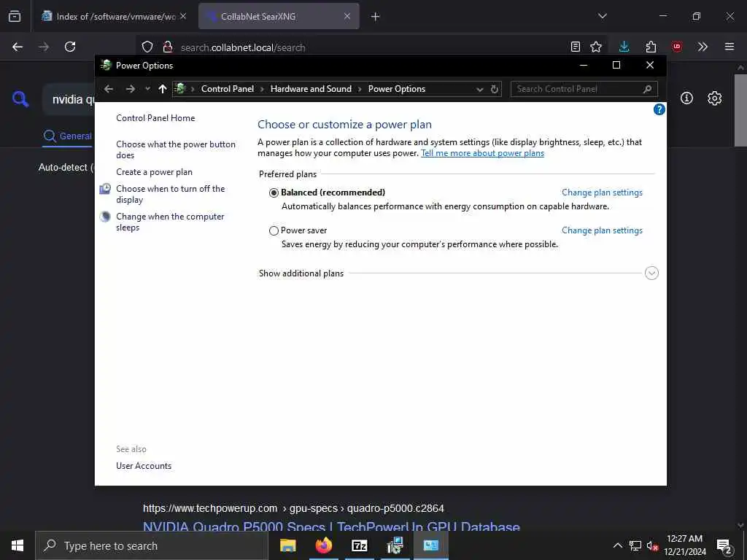Open notification action center
This screenshot has height=560, width=747.
724,545
